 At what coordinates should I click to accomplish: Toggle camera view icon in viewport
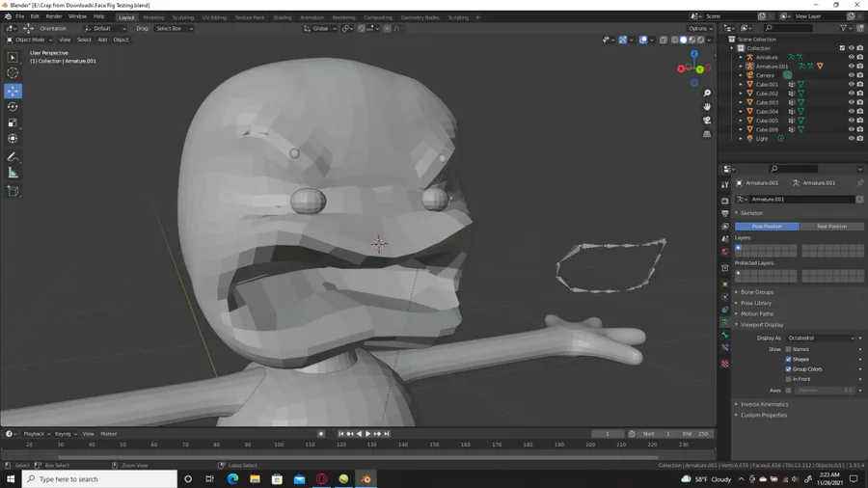(x=707, y=120)
